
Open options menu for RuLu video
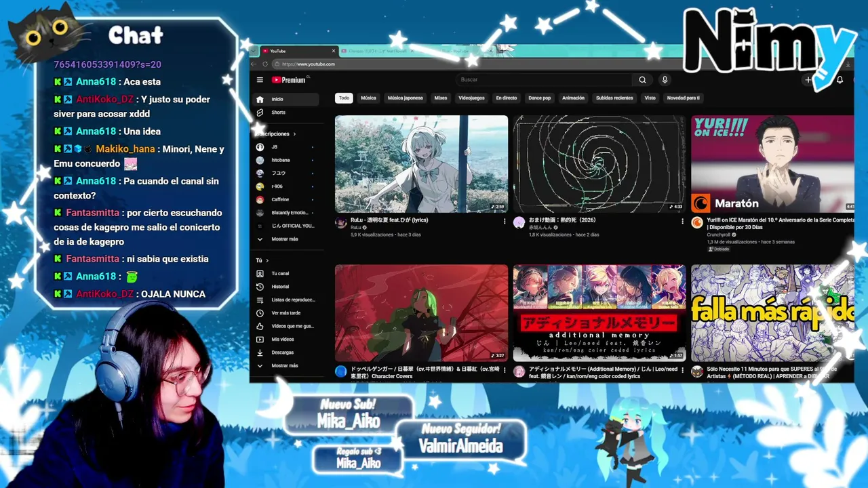[x=505, y=221]
